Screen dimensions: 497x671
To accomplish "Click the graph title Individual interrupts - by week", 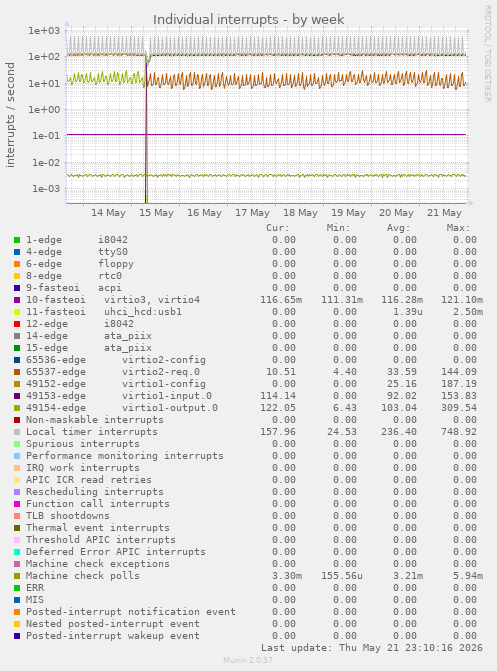I will [248, 20].
